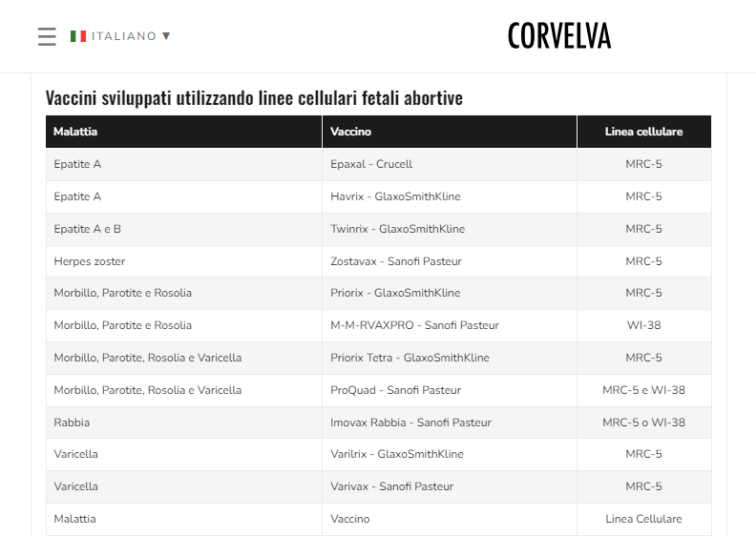Image resolution: width=756 pixels, height=536 pixels.
Task: Click the Rabbia disease cell
Action: click(x=183, y=423)
